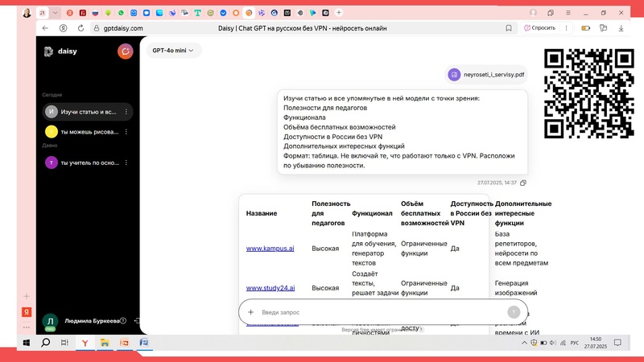Open the browser hamburger menu

click(x=568, y=13)
